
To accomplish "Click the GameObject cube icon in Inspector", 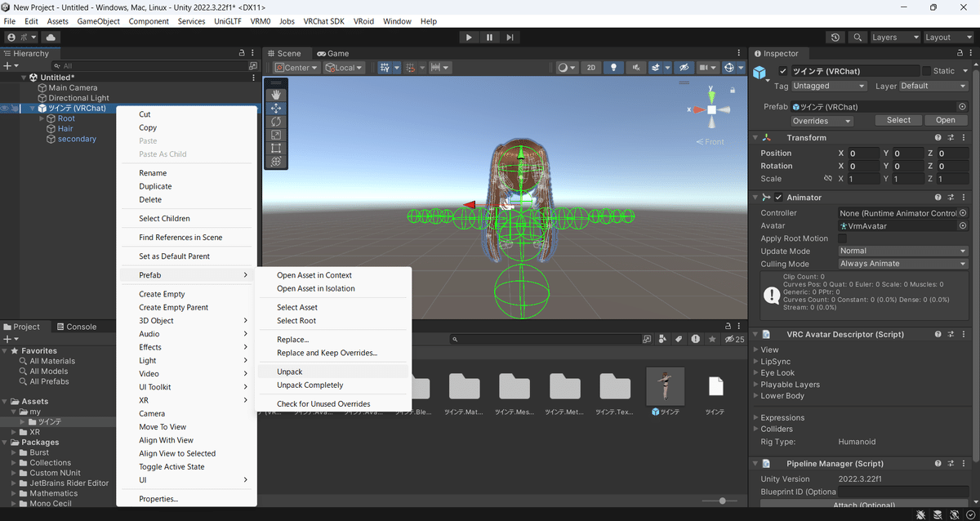I will [x=761, y=73].
